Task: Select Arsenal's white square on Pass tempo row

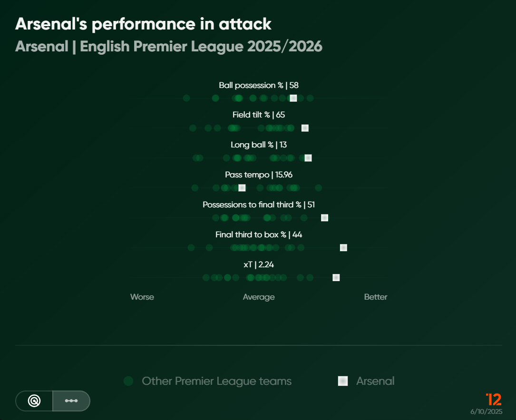Action: [242, 188]
